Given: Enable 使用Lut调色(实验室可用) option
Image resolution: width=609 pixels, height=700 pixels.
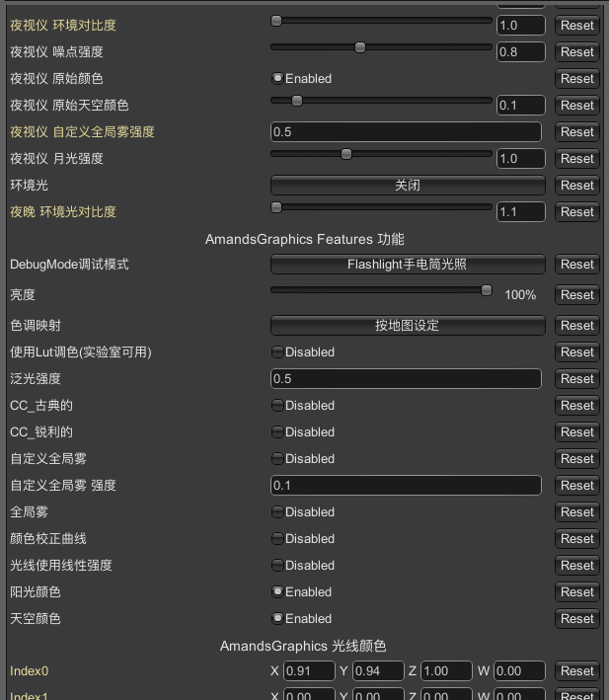Looking at the screenshot, I should point(277,352).
